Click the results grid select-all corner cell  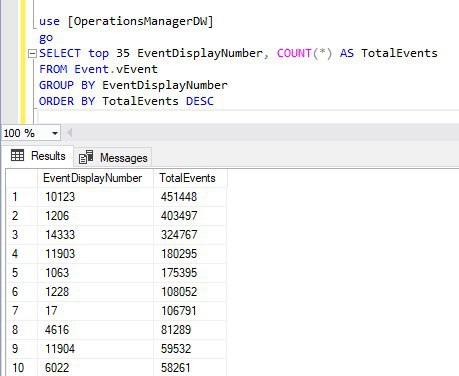pyautogui.click(x=22, y=178)
